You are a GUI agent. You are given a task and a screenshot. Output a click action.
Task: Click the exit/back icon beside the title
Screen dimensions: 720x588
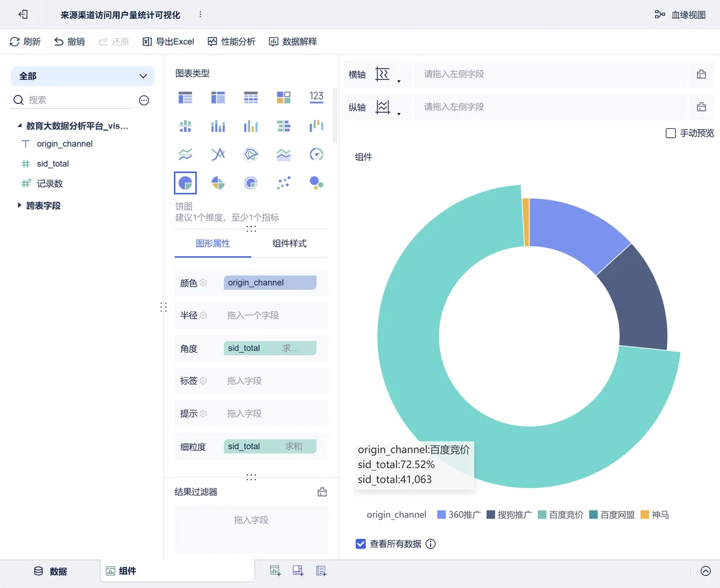(x=23, y=15)
